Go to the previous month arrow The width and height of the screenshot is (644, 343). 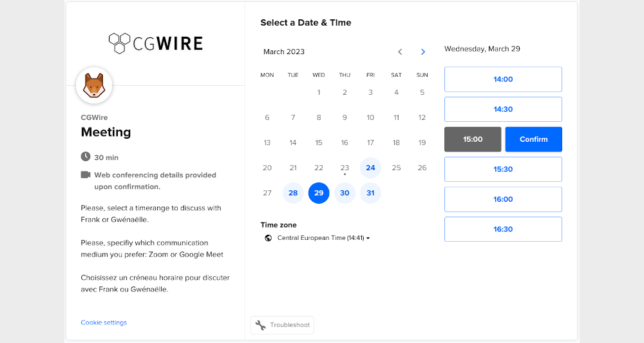pyautogui.click(x=400, y=52)
